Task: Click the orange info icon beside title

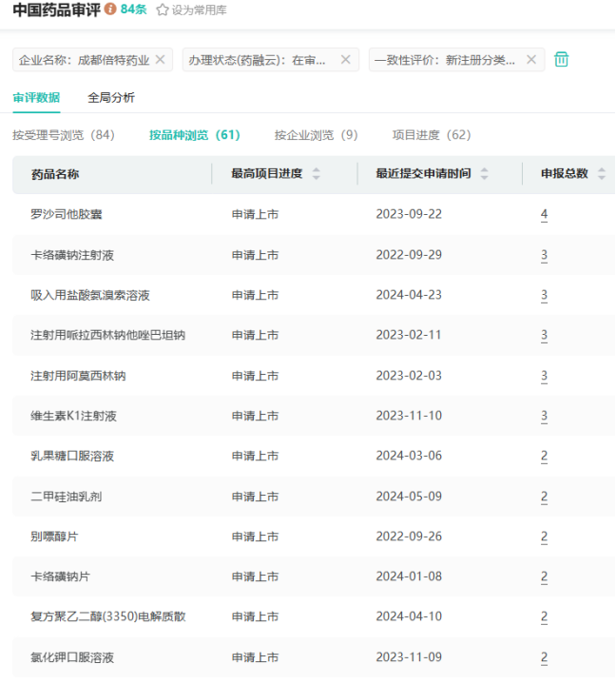Action: [x=110, y=10]
